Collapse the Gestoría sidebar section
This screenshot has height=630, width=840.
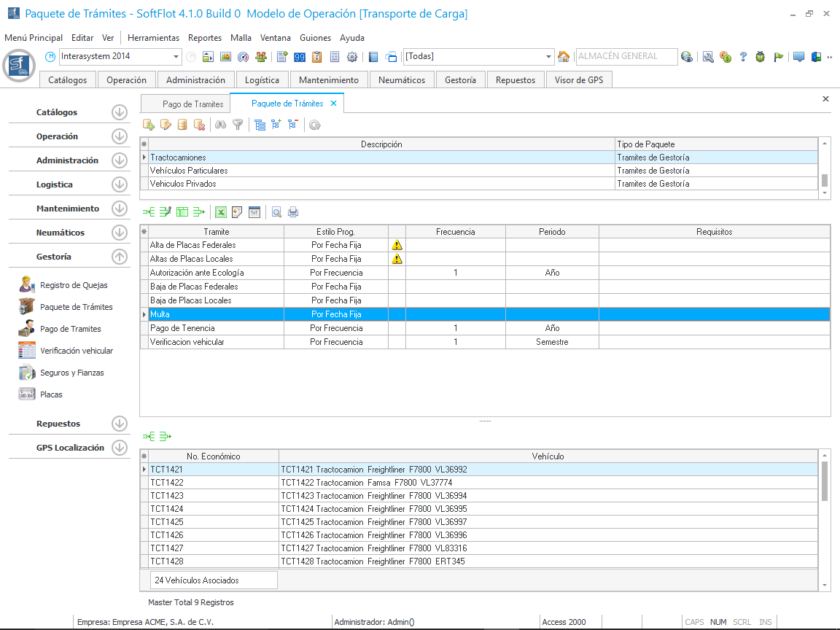coord(120,257)
